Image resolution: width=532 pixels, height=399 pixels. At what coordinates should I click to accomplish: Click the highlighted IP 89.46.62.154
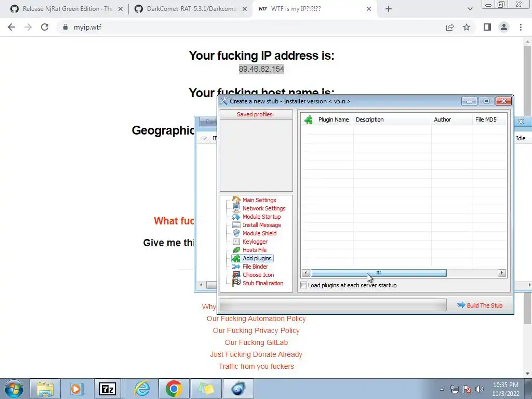[x=261, y=69]
